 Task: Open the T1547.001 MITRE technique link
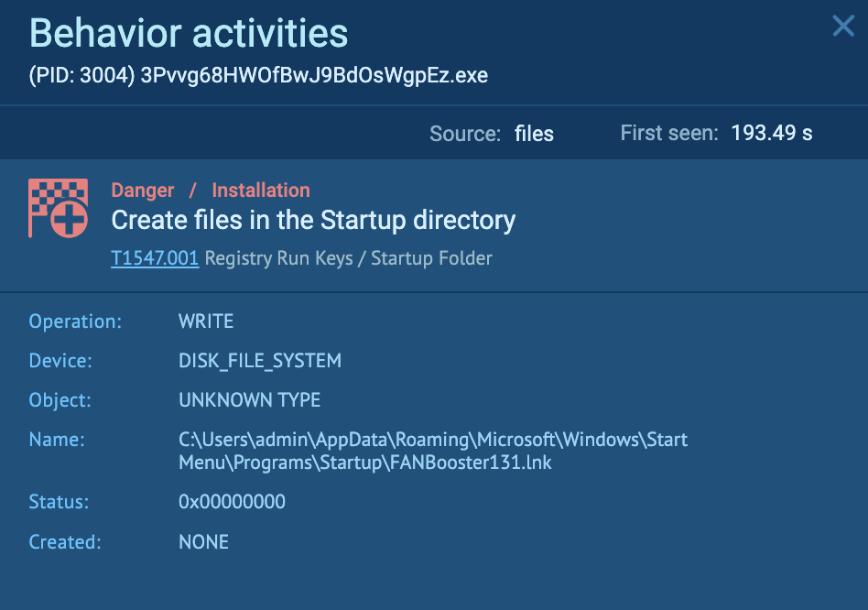pyautogui.click(x=154, y=257)
